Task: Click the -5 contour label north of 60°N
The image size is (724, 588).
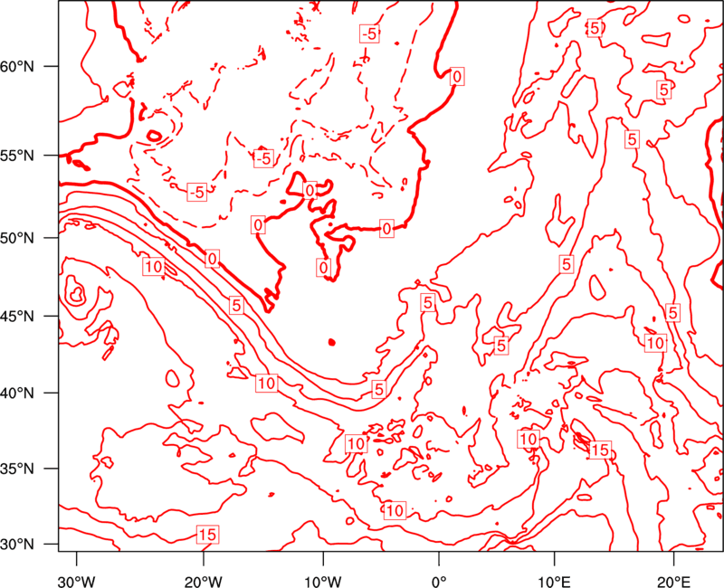Action: (369, 33)
